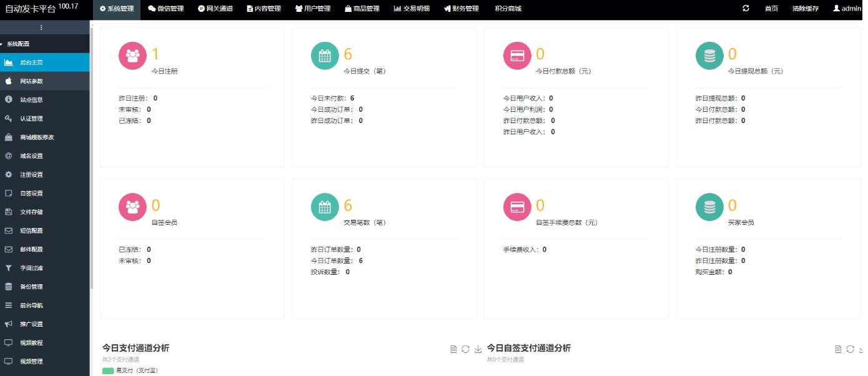
Task: Open the 微信管理 top menu
Action: click(165, 9)
